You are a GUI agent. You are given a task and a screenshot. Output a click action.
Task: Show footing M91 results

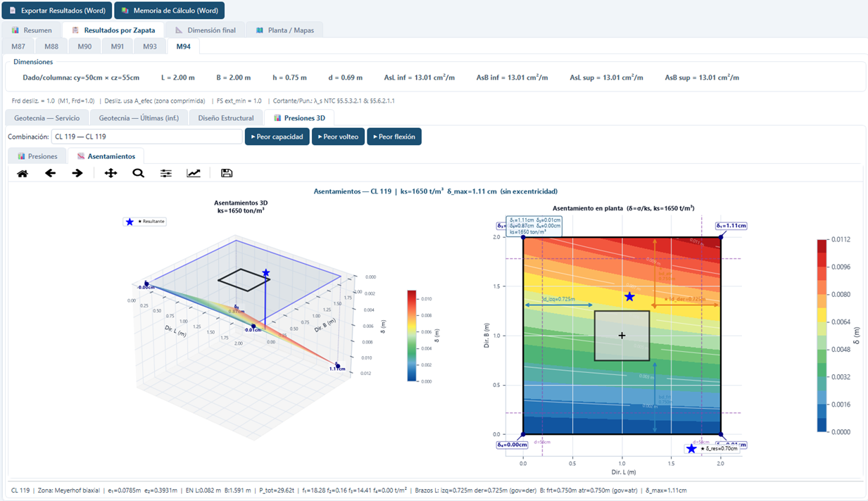click(117, 46)
